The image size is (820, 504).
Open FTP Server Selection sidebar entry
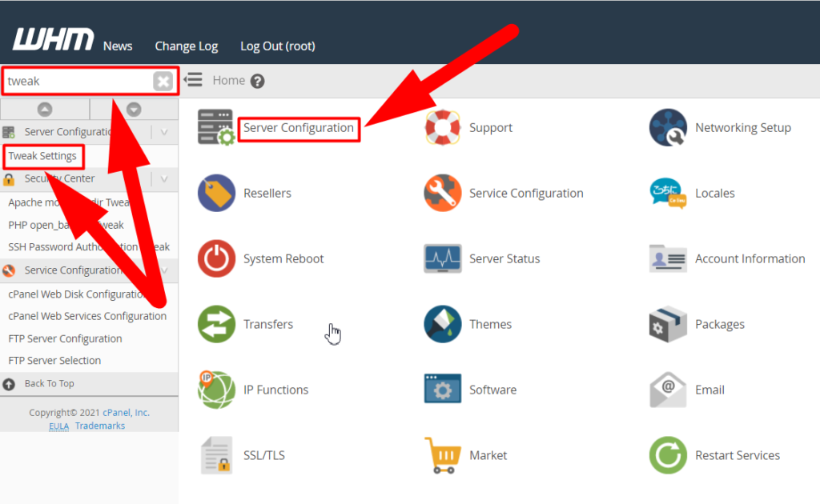[x=54, y=360]
